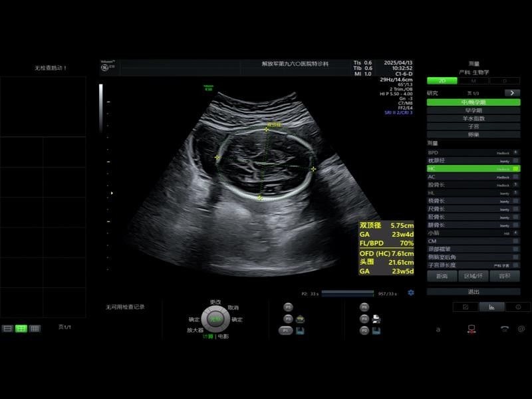Open the worksheet checkbox-style tab icon
The width and height of the screenshot is (532, 399).
click(x=465, y=307)
